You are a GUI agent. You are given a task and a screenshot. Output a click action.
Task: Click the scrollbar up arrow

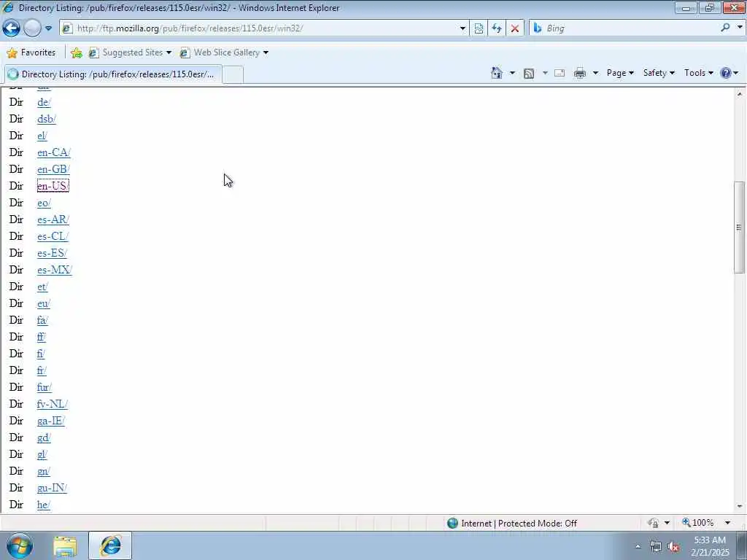coord(740,94)
